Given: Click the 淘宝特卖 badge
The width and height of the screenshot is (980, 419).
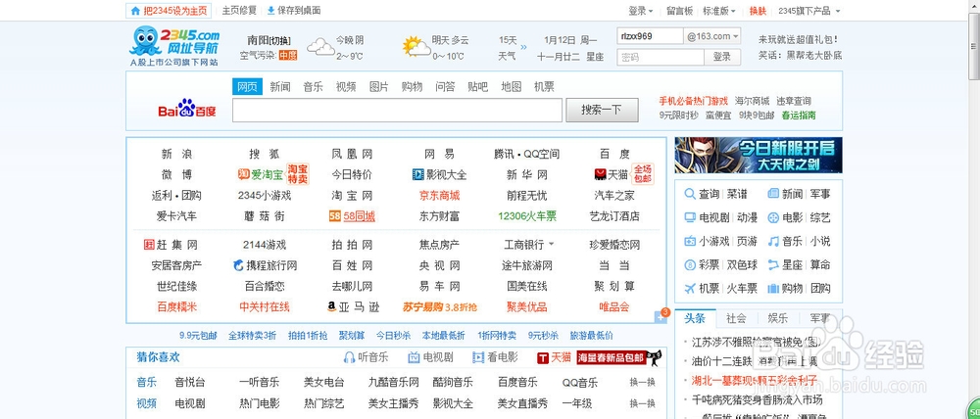Looking at the screenshot, I should click(x=298, y=174).
